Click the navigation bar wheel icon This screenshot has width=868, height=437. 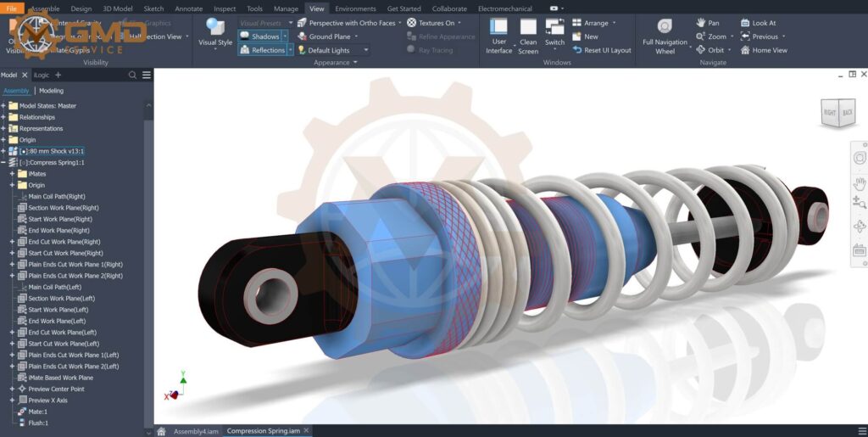[x=860, y=159]
